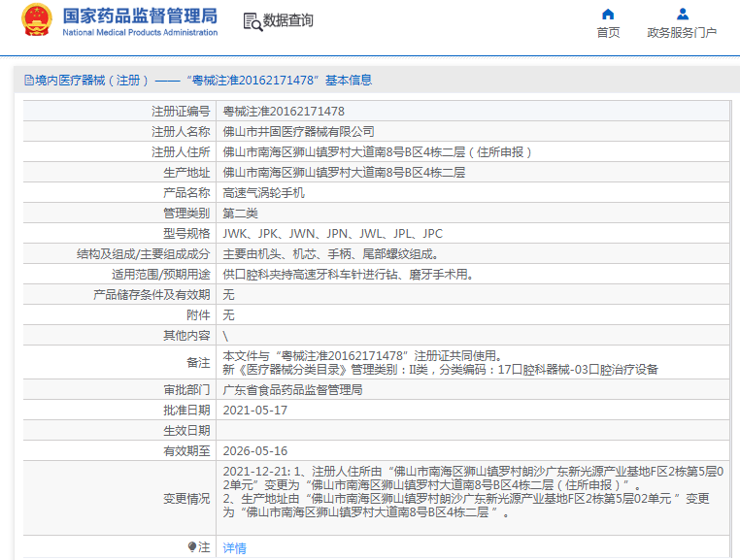Click the 产品储存条件及有效期 row label
This screenshot has height=560, width=740.
(151, 295)
